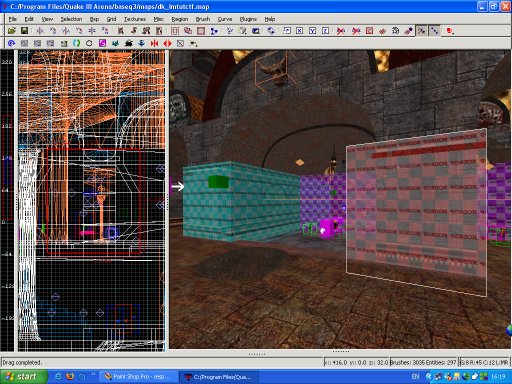This screenshot has width=512, height=384.
Task: Click red inward-pointing arrows icon
Action: tap(154, 43)
